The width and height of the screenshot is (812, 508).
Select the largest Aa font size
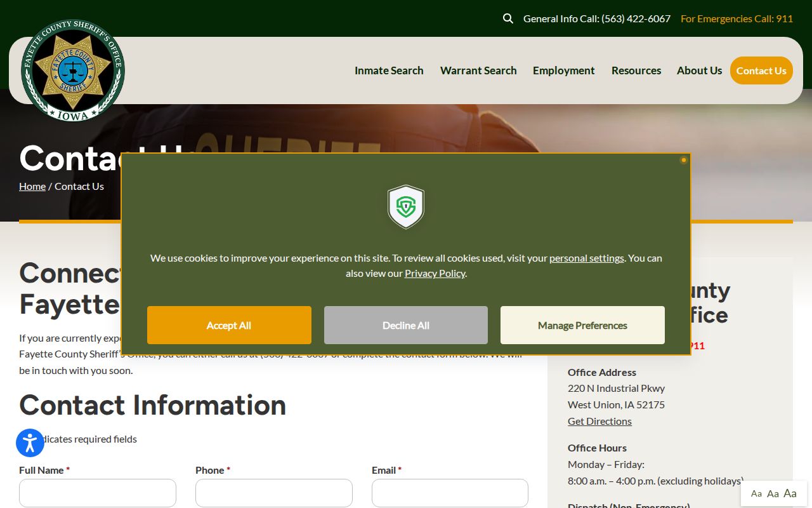coord(790,493)
